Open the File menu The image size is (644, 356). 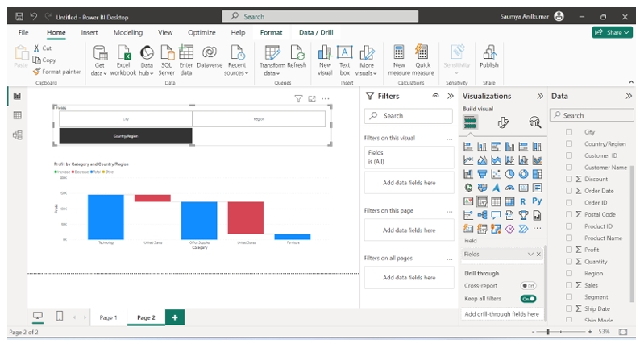[x=23, y=32]
